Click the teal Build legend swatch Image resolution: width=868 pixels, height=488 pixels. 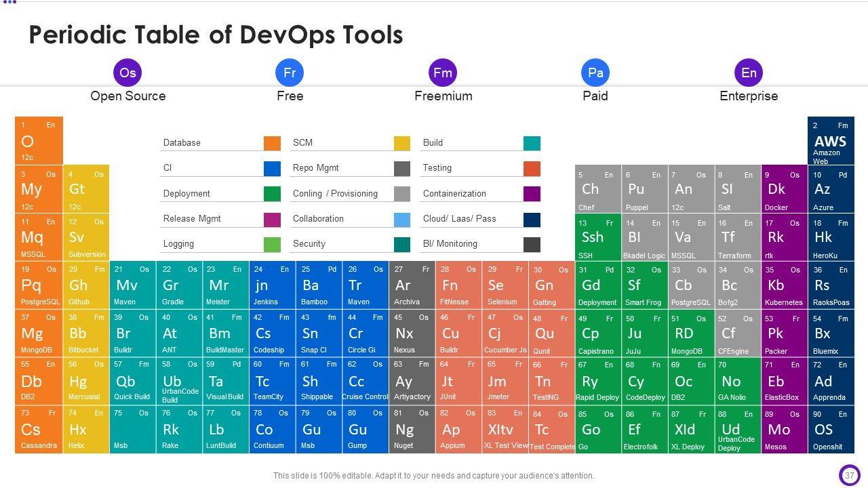(532, 143)
